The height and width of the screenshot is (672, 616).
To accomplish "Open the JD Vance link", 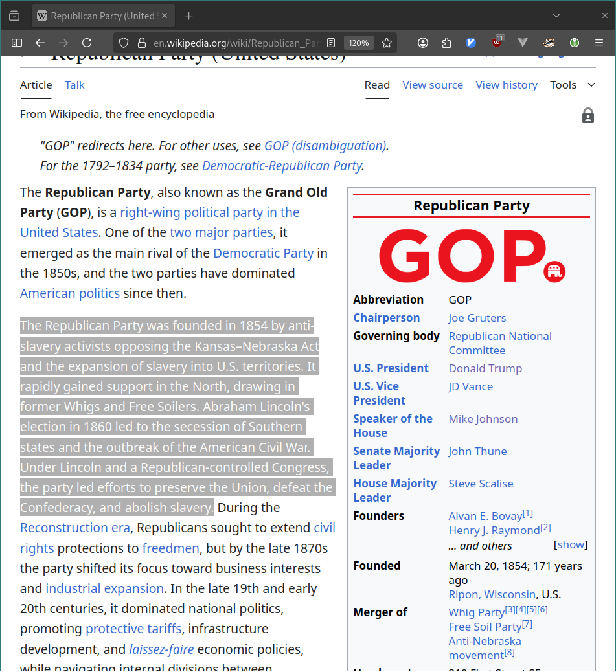I will pos(471,386).
